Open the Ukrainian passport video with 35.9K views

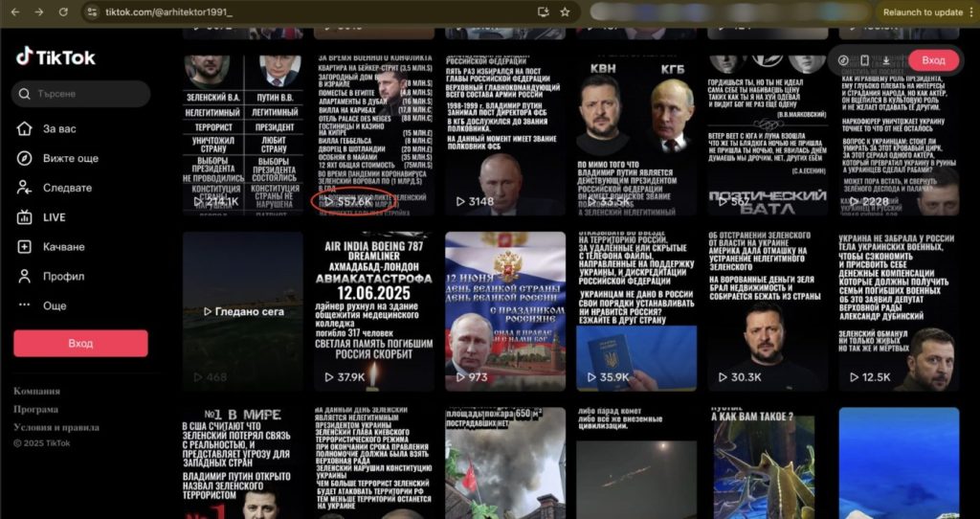click(x=636, y=311)
